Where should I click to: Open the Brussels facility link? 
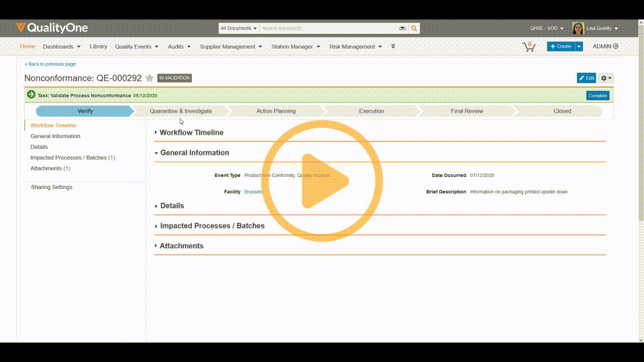[x=254, y=192]
